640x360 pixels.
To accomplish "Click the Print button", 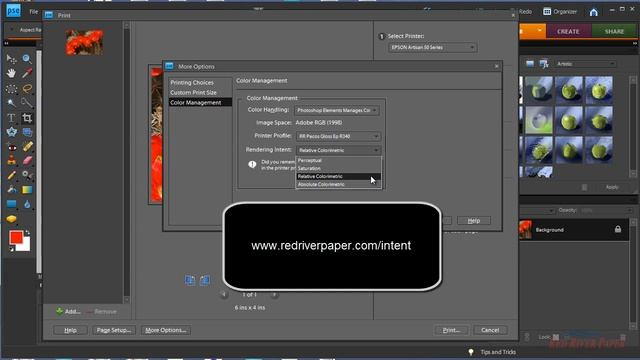I will tap(451, 330).
